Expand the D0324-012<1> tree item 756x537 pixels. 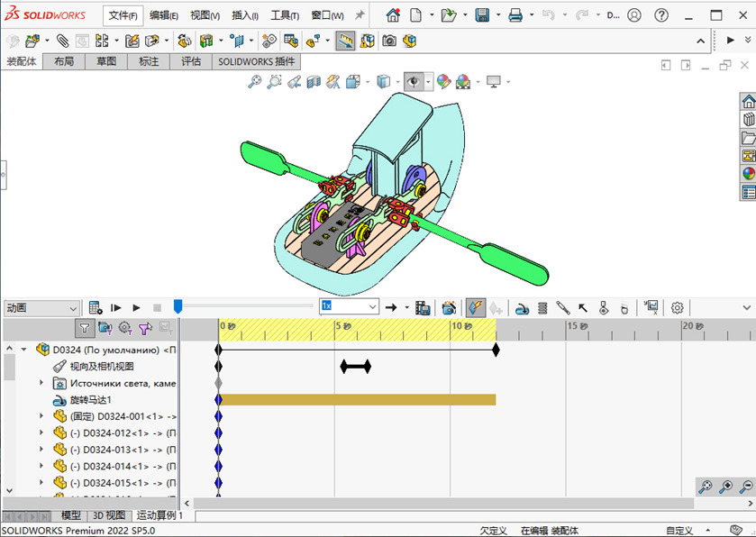pos(41,432)
